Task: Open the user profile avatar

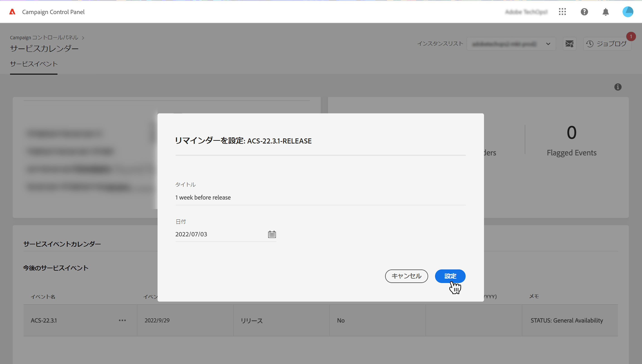Action: point(627,12)
